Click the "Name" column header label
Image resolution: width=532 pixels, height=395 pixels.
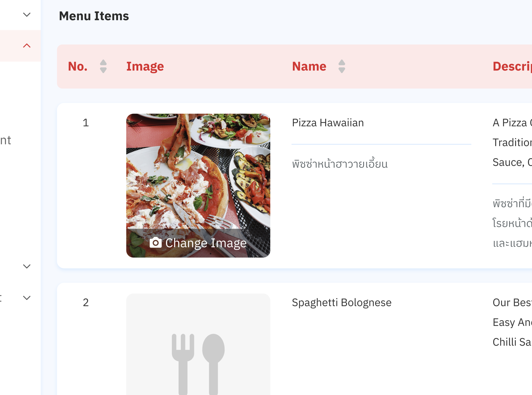tap(309, 66)
